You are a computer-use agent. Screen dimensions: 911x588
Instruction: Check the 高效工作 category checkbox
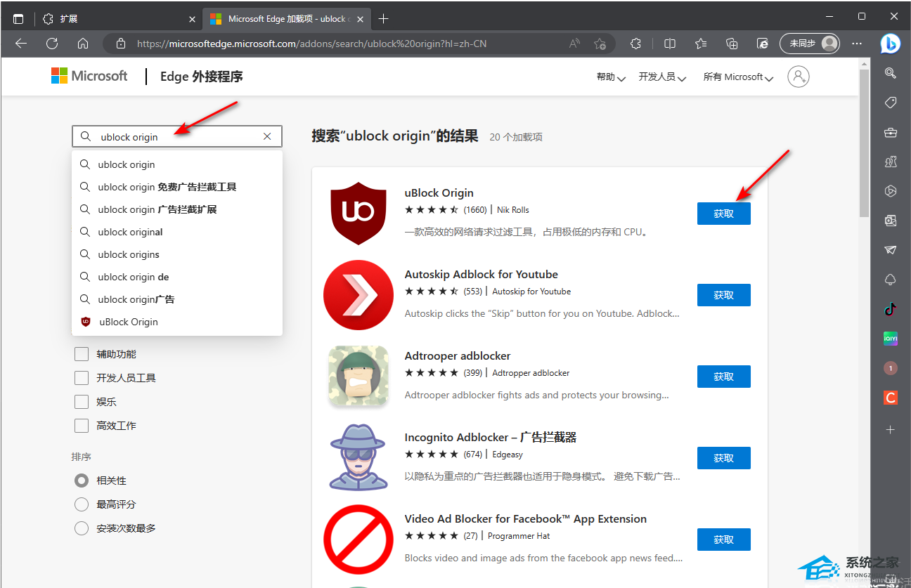click(x=82, y=426)
